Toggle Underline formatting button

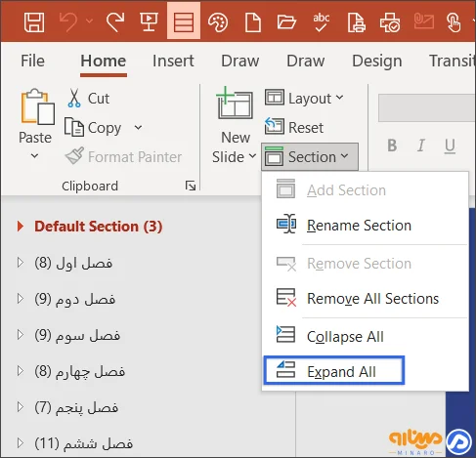click(x=450, y=146)
